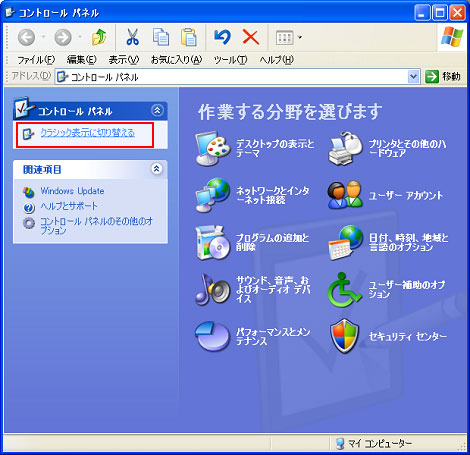Image resolution: width=470 pixels, height=455 pixels.
Task: Open the 表示(V) menu
Action: point(124,60)
